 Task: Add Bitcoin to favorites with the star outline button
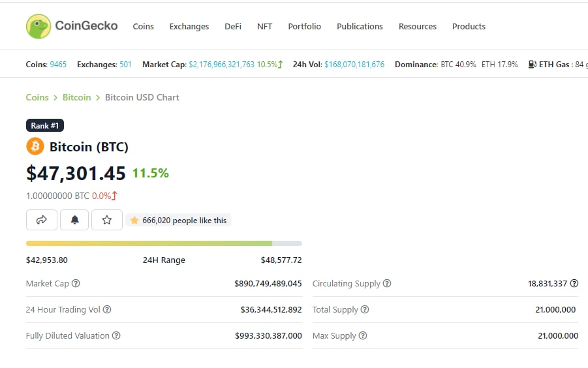pyautogui.click(x=107, y=220)
